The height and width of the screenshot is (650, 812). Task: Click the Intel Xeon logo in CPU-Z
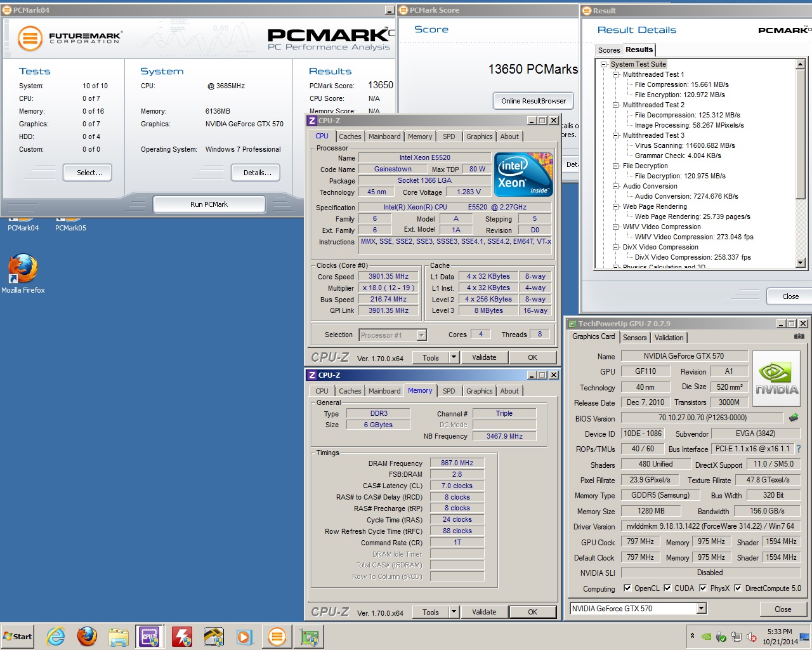tap(524, 175)
